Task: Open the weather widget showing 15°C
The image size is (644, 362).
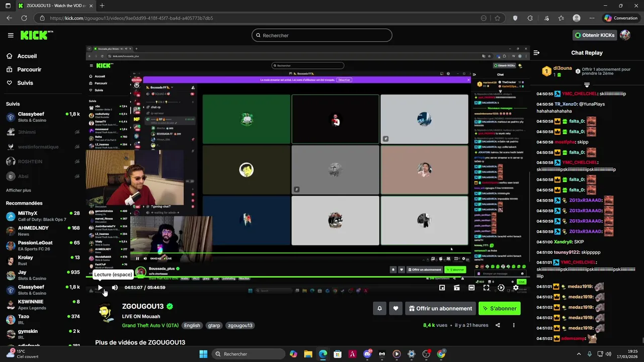Action: coord(23,354)
